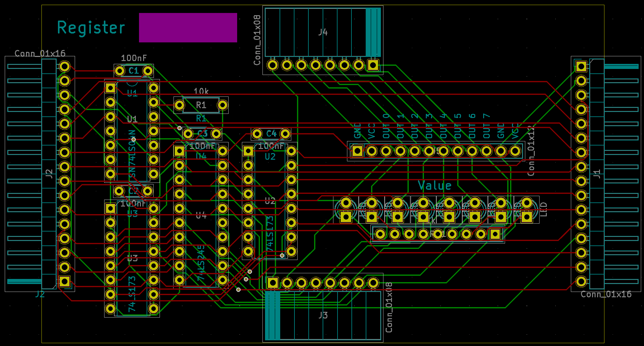Image resolution: width=644 pixels, height=346 pixels.
Task: Select square pin 1 pad of 12-pin header
Action: tap(357, 151)
